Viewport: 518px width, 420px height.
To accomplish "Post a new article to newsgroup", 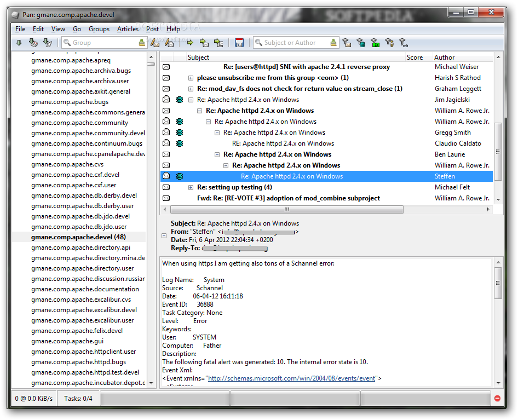I will pyautogui.click(x=154, y=43).
